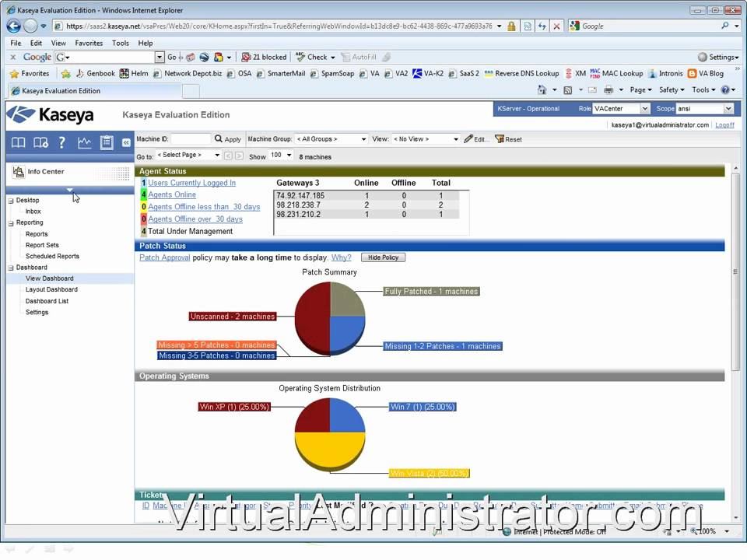Click the SSL lock icon in address bar
The height and width of the screenshot is (560, 747).
[512, 26]
